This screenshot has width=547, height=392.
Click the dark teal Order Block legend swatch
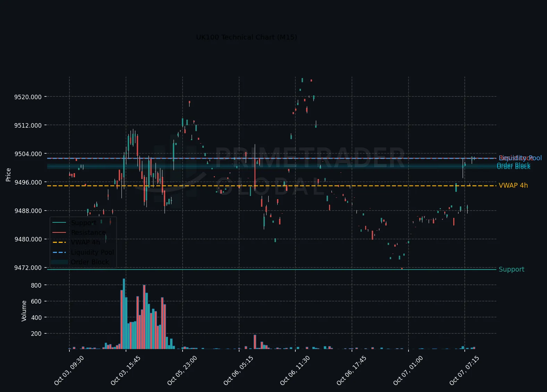59,262
